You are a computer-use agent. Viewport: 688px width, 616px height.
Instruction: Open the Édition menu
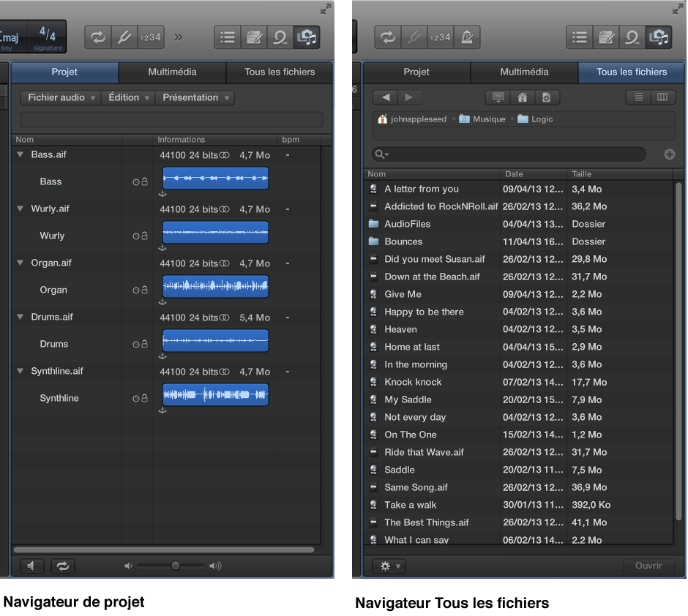pos(127,97)
